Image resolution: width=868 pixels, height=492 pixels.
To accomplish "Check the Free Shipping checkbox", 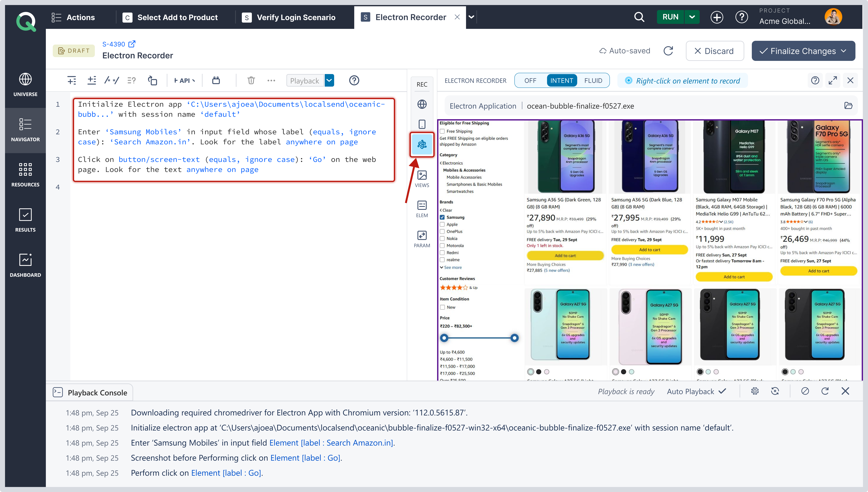I will (x=442, y=131).
